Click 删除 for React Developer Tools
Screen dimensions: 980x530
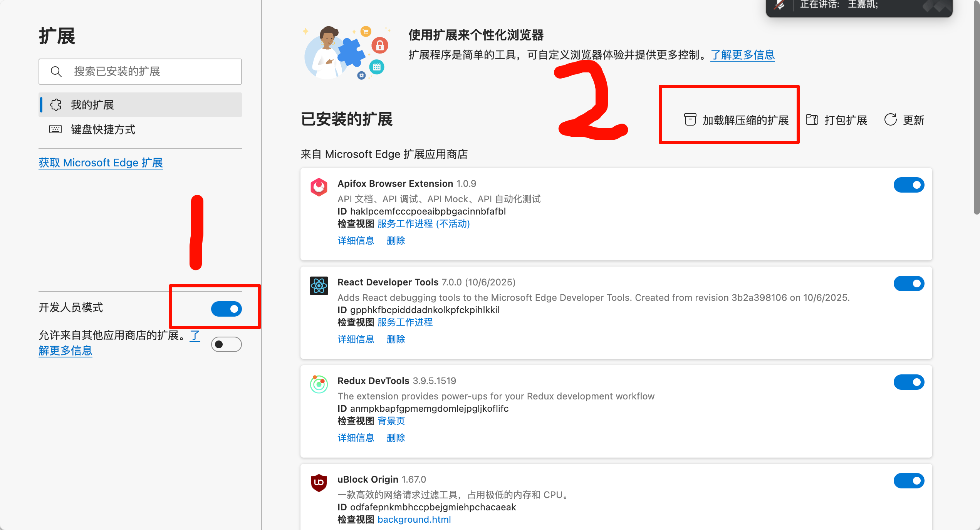[x=396, y=339]
